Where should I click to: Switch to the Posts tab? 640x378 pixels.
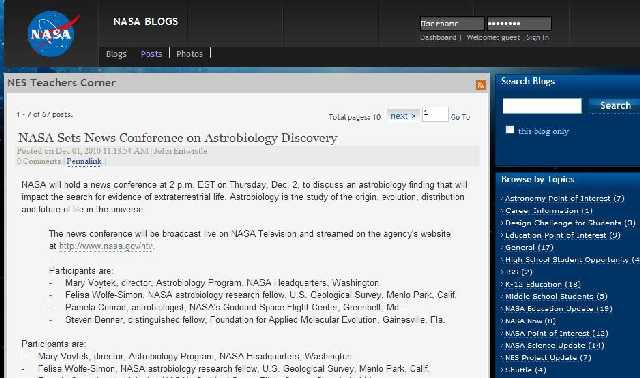[151, 54]
